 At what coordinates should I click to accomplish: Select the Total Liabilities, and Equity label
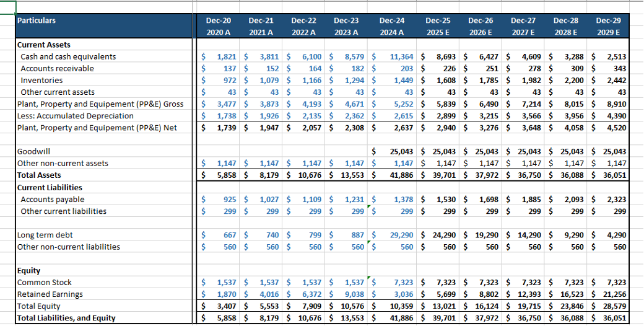[x=66, y=318]
